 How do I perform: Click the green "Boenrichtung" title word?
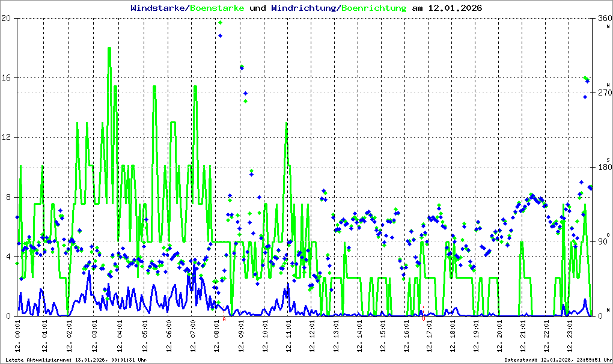click(374, 8)
